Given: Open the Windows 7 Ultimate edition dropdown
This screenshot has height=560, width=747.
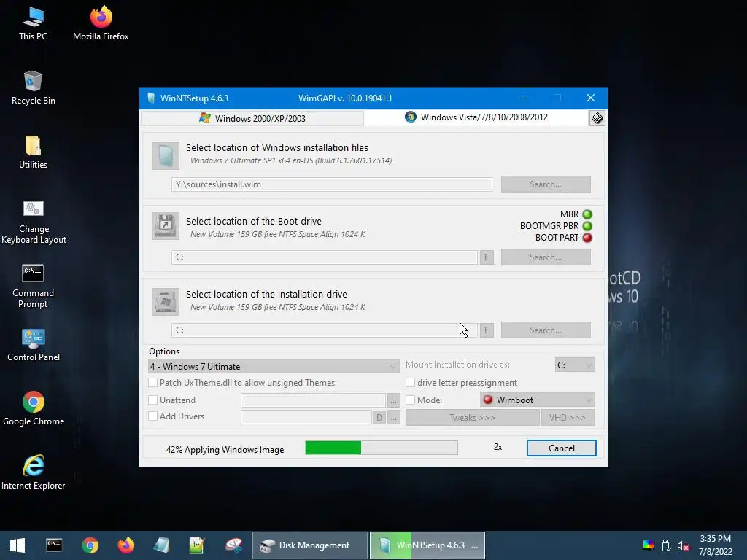Looking at the screenshot, I should click(x=274, y=366).
